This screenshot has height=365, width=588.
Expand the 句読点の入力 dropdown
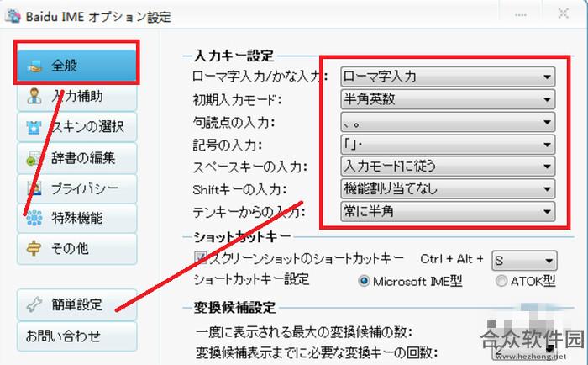(448, 122)
